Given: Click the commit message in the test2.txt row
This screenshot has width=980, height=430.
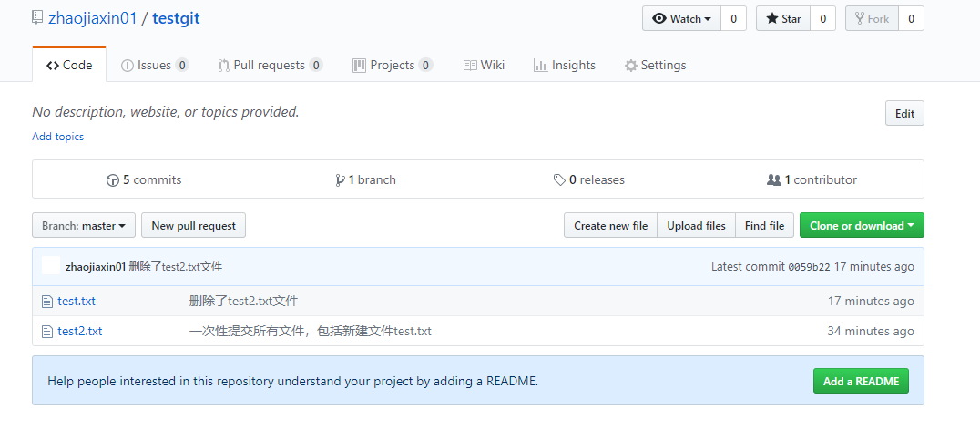Looking at the screenshot, I should click(x=311, y=332).
